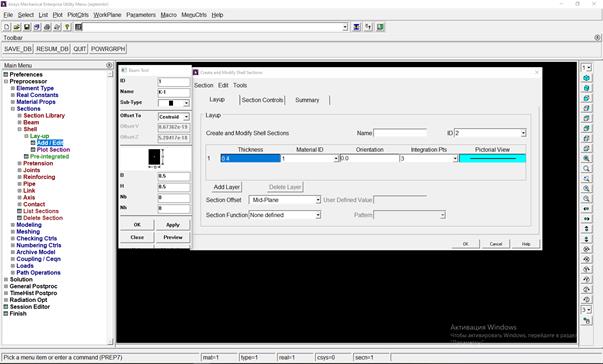Viewport: 603px width, 364px height.
Task: Click the Pan Model Left arrow icon
Action: coord(586,209)
